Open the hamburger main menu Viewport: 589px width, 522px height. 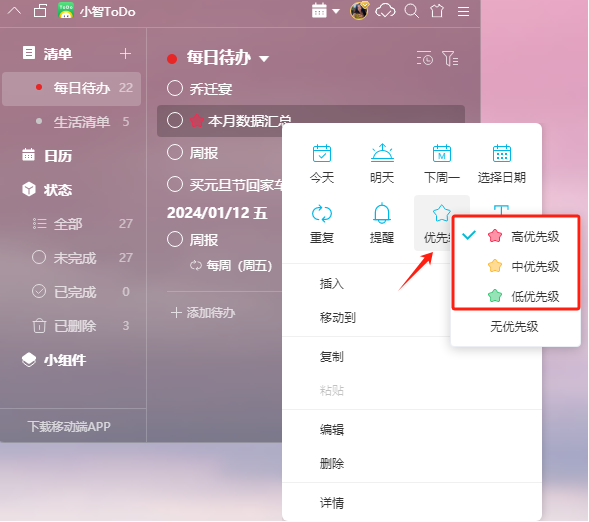click(463, 11)
